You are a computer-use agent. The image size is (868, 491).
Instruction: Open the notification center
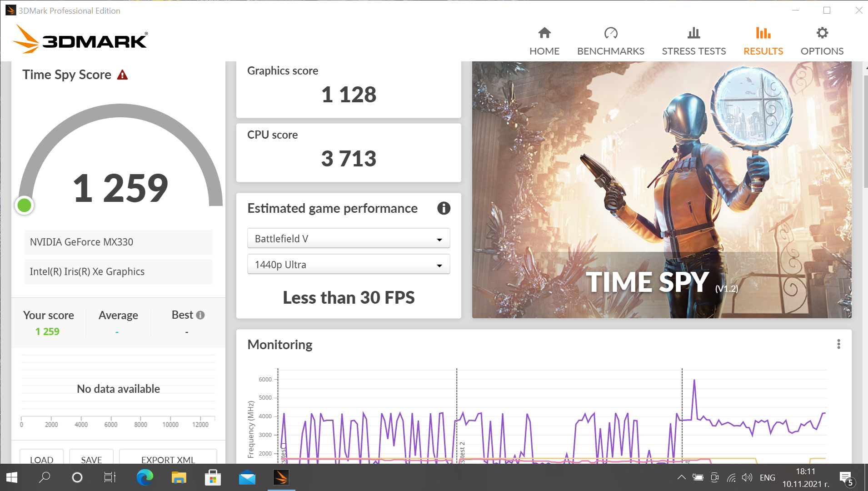click(x=847, y=478)
